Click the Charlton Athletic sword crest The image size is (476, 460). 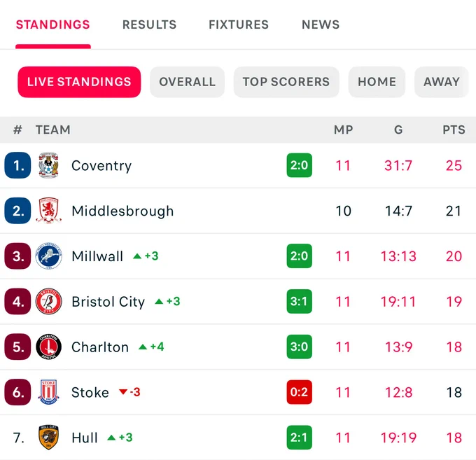tap(48, 347)
